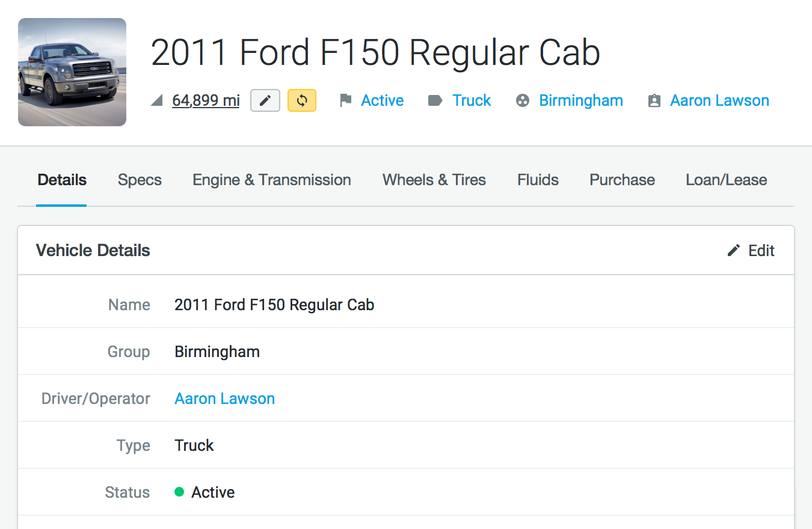The width and height of the screenshot is (812, 529).
Task: Edit the Vehicle Details section
Action: pyautogui.click(x=751, y=251)
